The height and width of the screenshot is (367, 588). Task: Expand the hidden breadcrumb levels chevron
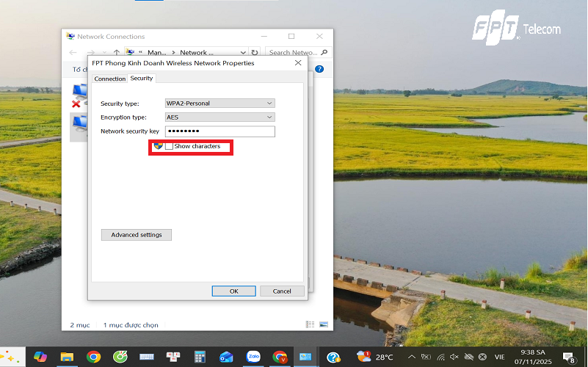[140, 53]
